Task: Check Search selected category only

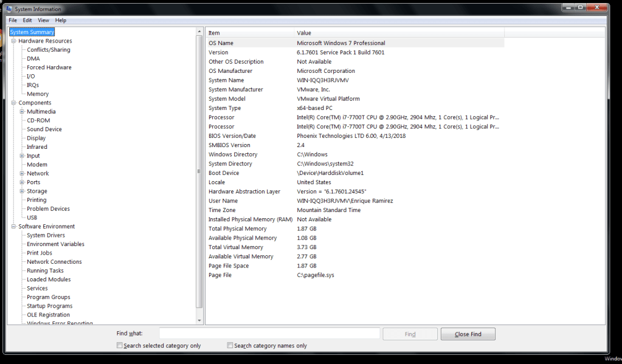Action: 119,345
